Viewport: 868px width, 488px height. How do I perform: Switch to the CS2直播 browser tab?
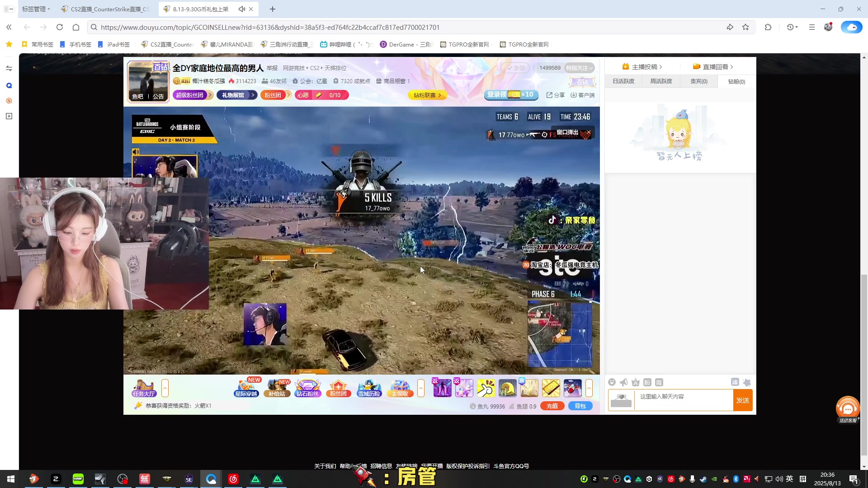pos(106,9)
